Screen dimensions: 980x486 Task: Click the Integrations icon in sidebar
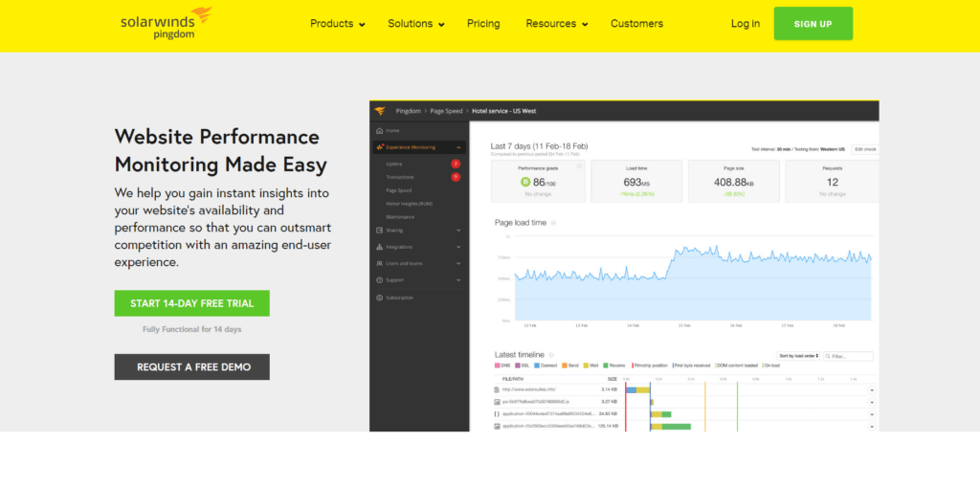pos(379,247)
